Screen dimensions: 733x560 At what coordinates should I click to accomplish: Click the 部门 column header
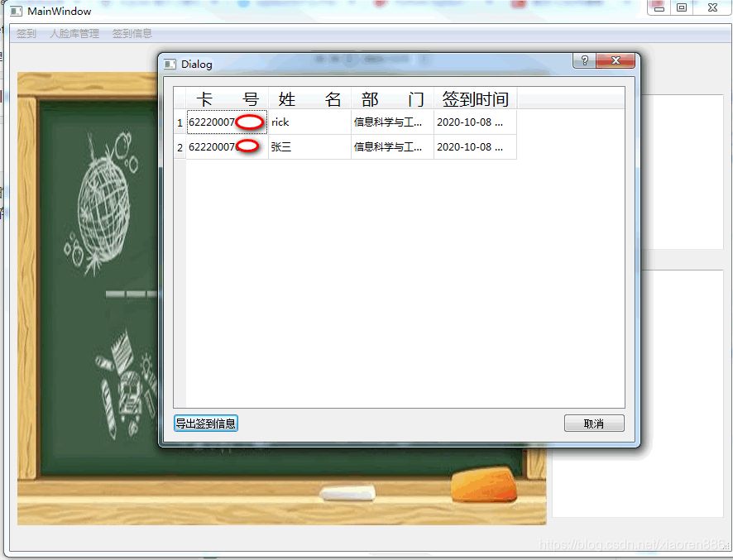click(393, 98)
